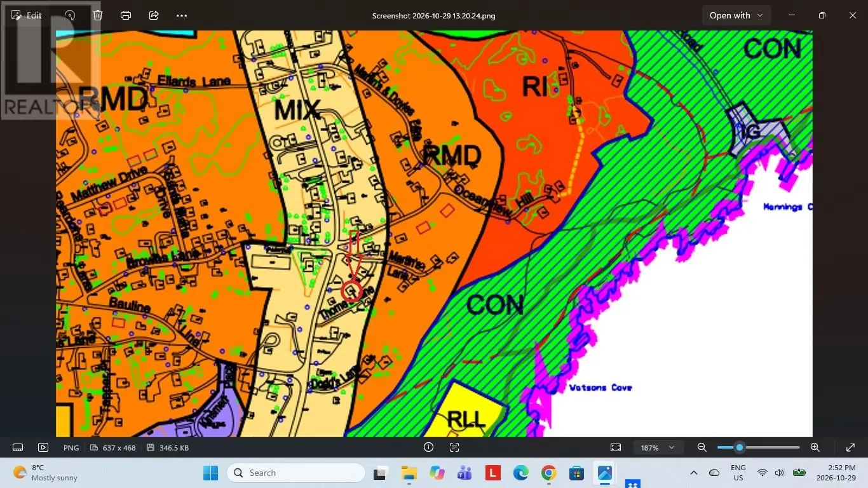Click the Edit image button
This screenshot has height=488, width=868.
(27, 15)
